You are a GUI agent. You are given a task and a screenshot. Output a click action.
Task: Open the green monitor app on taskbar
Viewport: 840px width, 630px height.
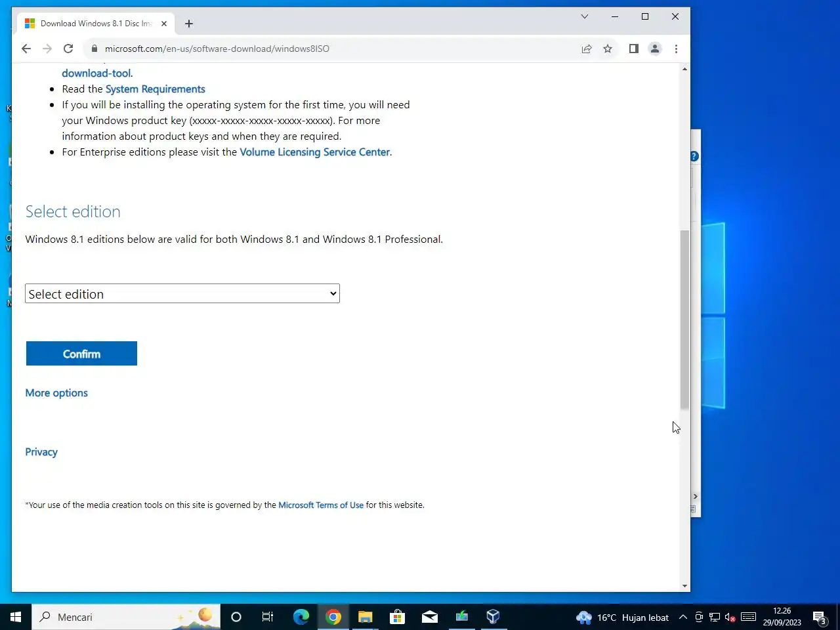point(461,617)
